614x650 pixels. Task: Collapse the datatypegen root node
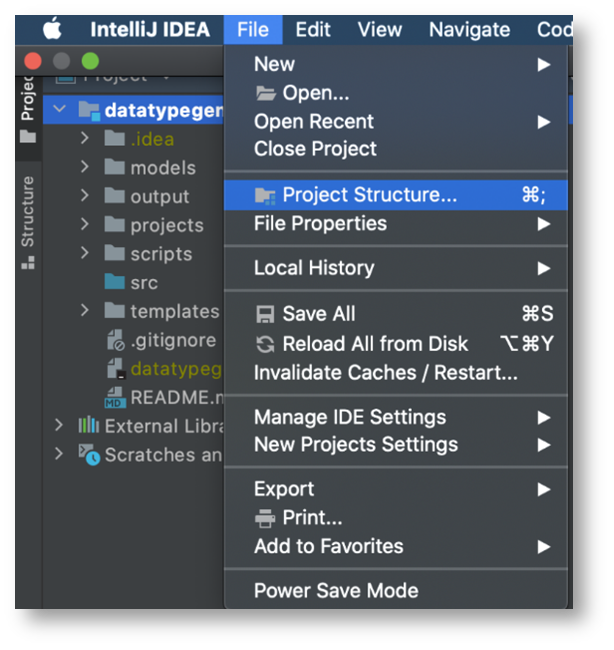point(59,110)
